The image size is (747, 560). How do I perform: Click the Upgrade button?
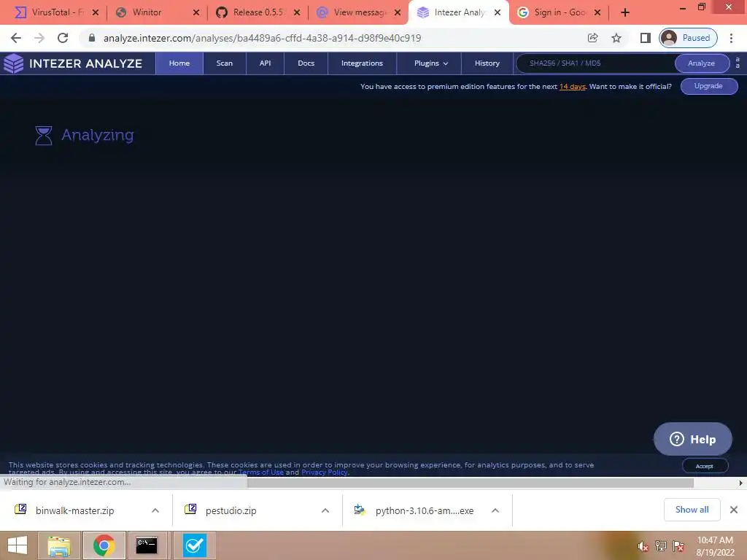click(709, 86)
